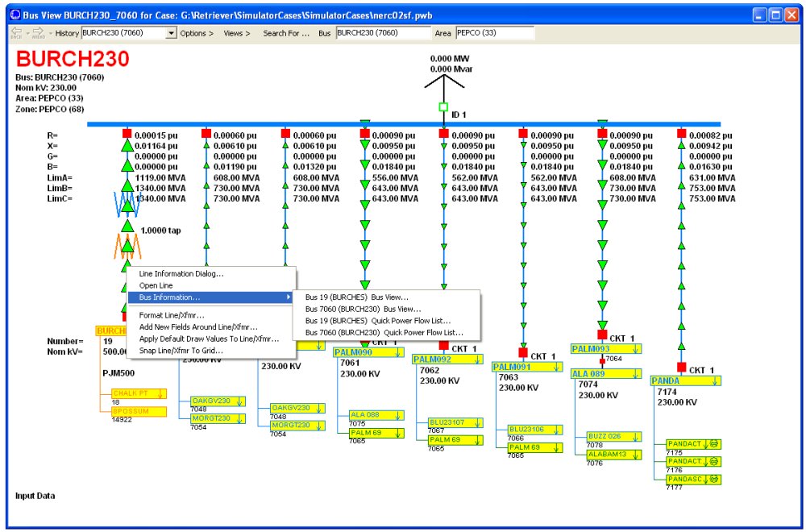Click red breaker at top of first line
The height and width of the screenshot is (532, 806).
click(x=127, y=133)
